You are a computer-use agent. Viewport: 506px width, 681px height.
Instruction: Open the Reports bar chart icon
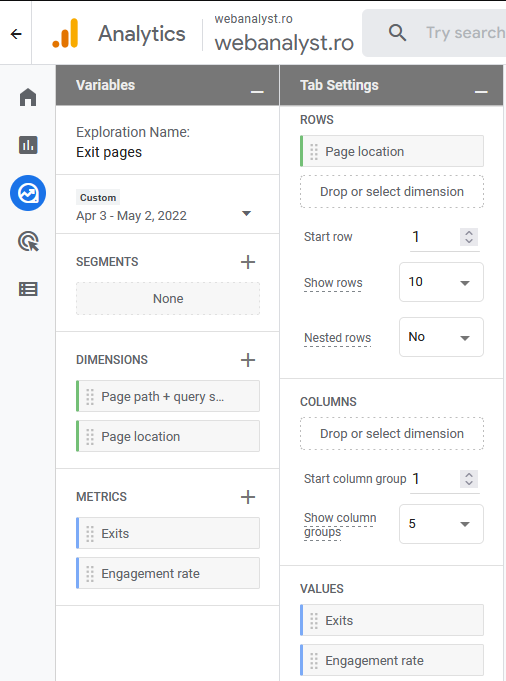(x=28, y=145)
